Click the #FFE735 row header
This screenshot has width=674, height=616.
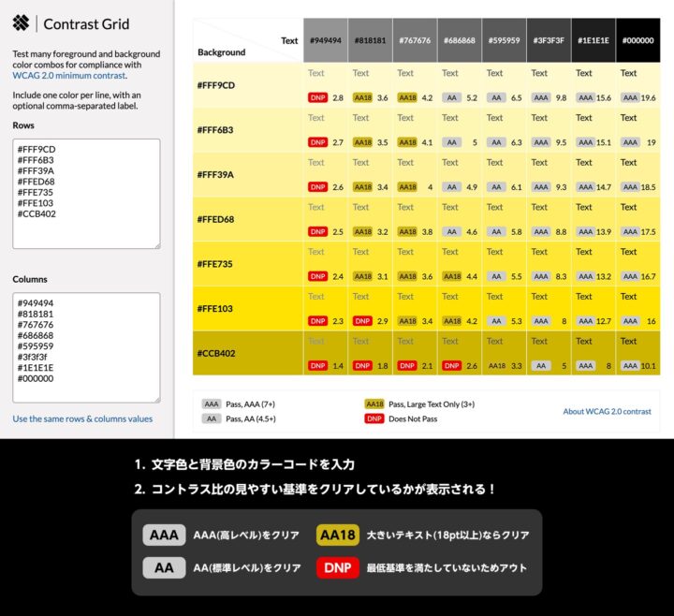[x=248, y=264]
